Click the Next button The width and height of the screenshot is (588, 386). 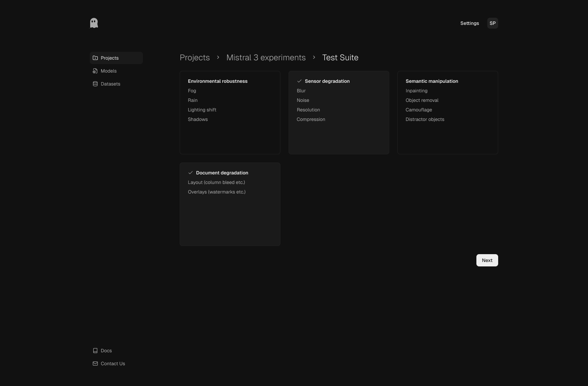pos(487,260)
